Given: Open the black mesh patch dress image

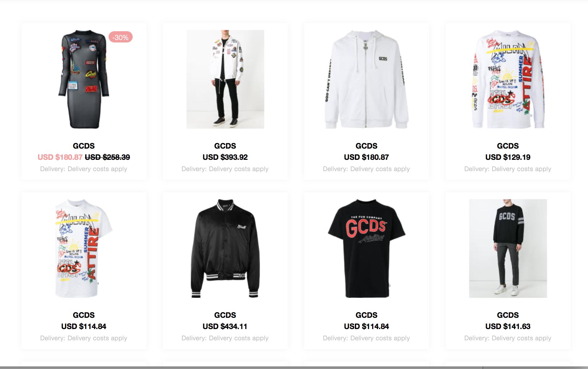Looking at the screenshot, I should pos(84,79).
